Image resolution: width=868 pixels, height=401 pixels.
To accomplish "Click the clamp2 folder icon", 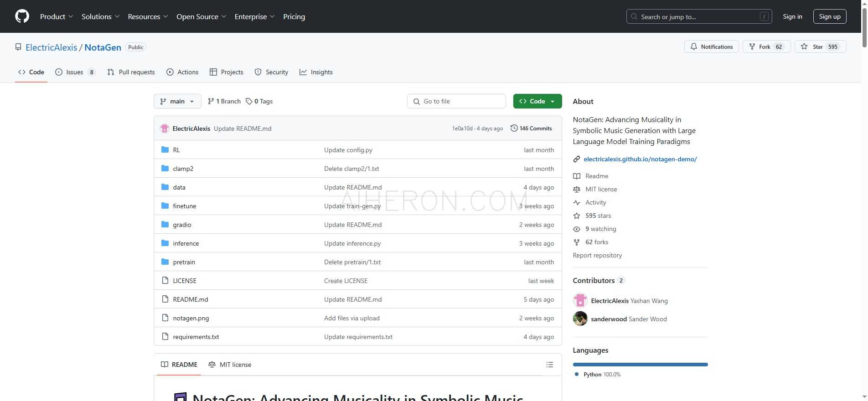I will [165, 169].
